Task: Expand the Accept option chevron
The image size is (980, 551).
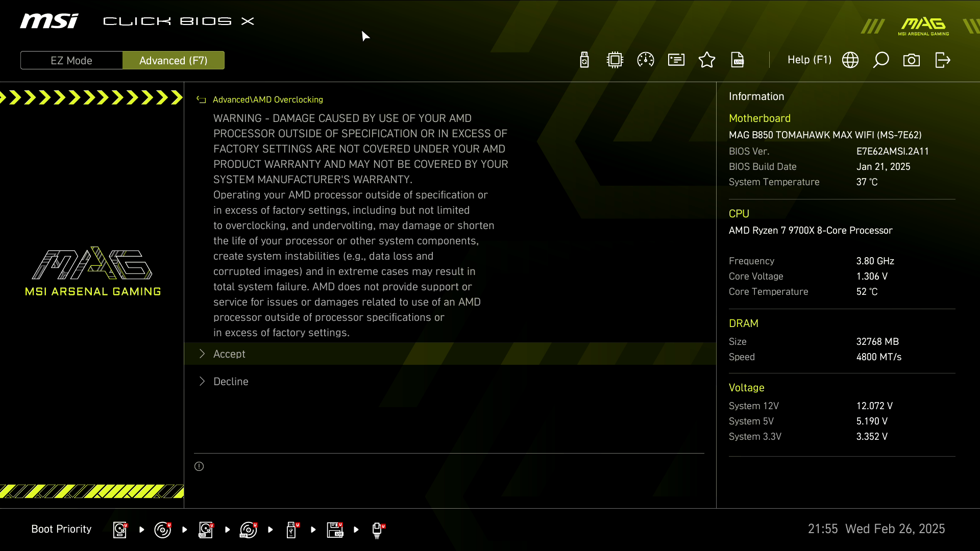Action: click(202, 354)
